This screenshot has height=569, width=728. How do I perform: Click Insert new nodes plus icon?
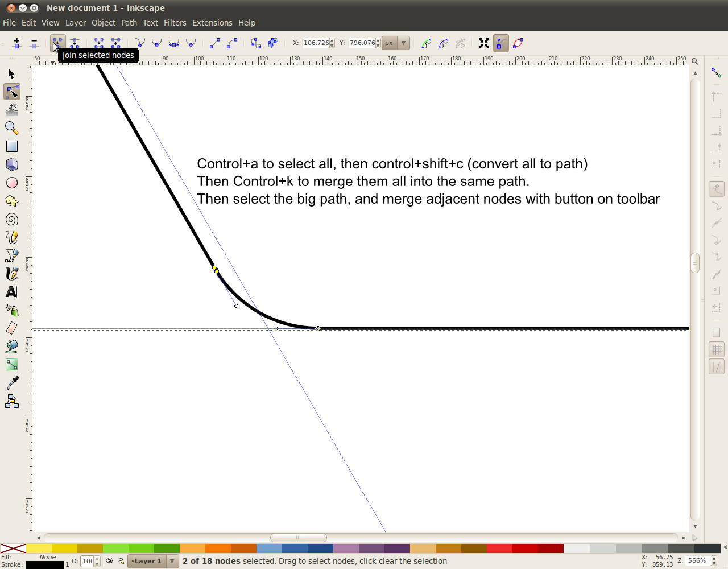(x=16, y=43)
